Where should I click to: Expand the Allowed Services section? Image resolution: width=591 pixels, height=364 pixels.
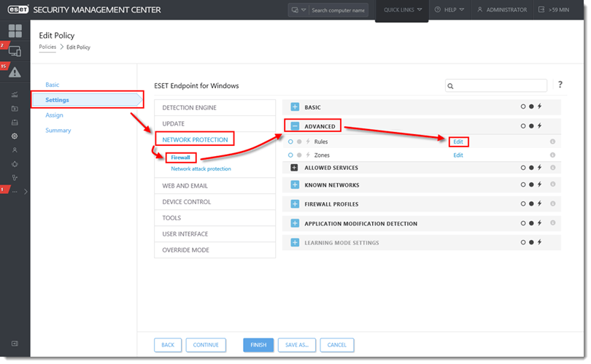point(294,168)
